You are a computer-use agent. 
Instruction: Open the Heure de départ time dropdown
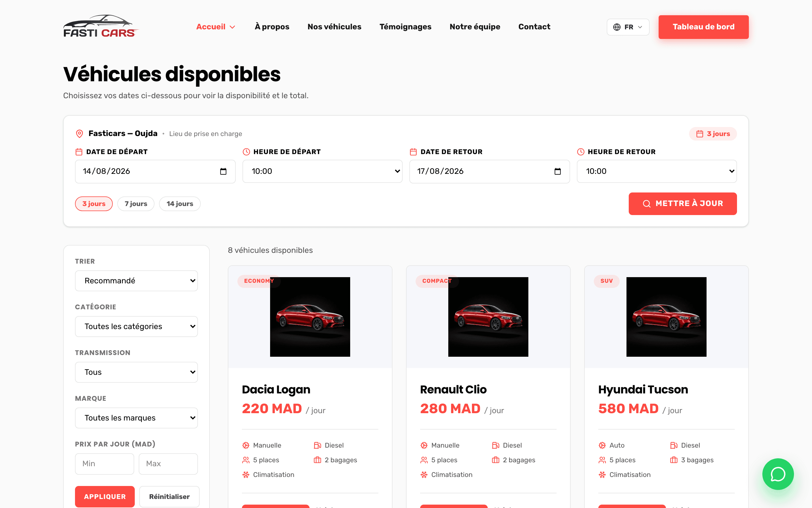click(x=323, y=171)
